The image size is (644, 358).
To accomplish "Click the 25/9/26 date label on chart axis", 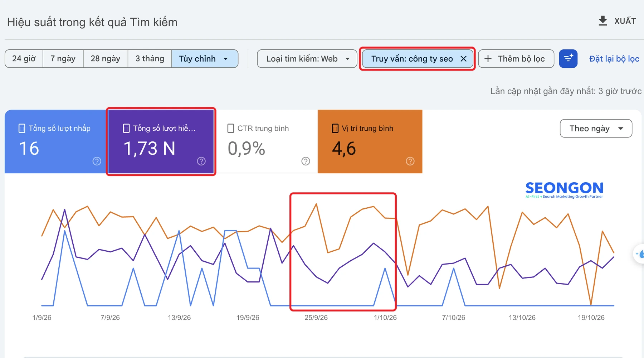I will point(316,318).
